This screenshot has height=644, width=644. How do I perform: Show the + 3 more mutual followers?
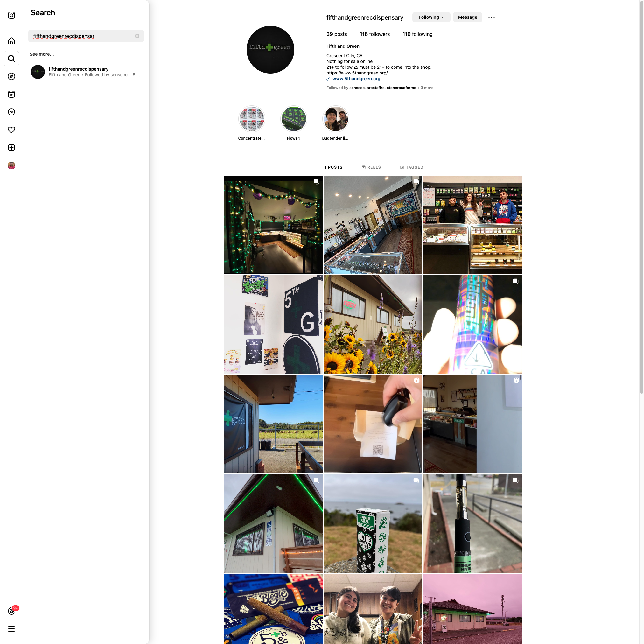click(x=425, y=88)
